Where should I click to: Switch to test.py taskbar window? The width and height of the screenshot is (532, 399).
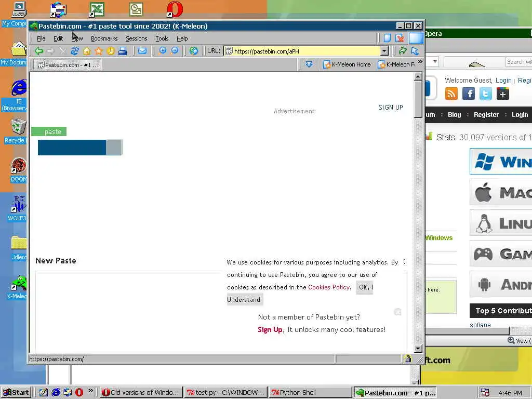[225, 393]
